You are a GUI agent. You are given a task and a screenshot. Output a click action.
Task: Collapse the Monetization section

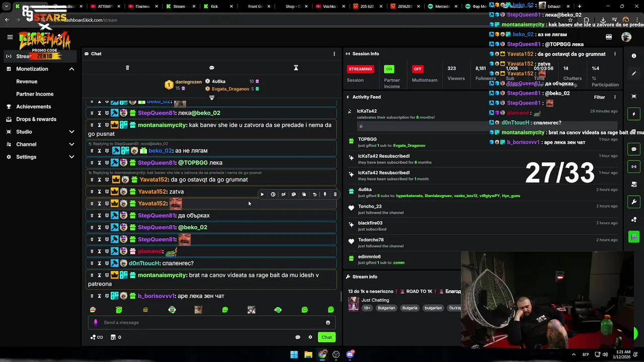coord(71,69)
